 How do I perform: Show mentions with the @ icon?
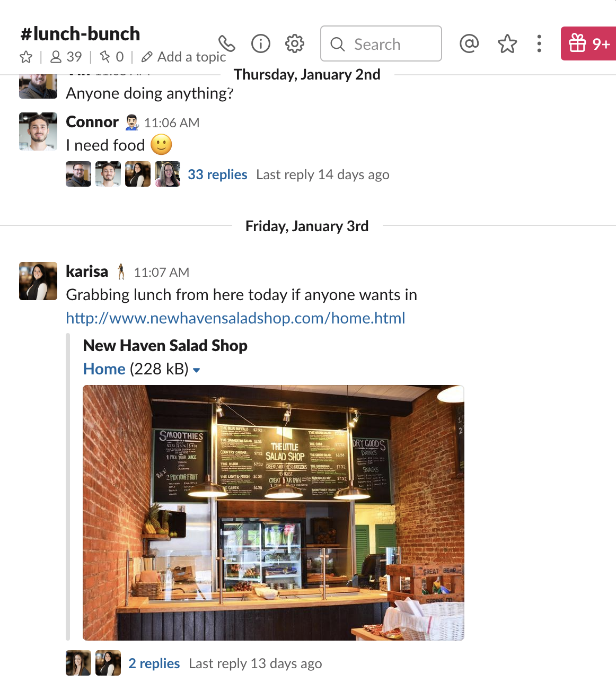469,43
